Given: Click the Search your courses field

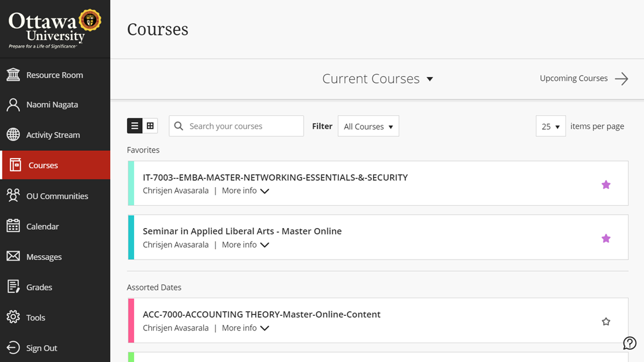Looking at the screenshot, I should (x=243, y=126).
